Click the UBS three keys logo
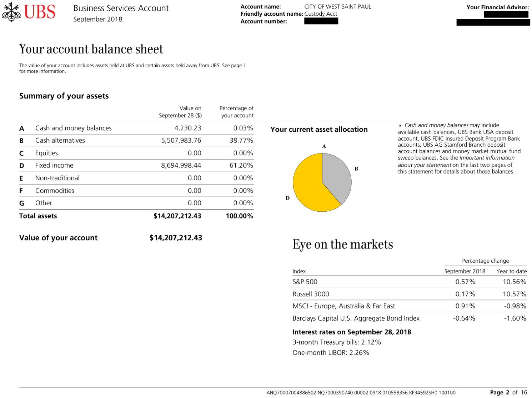 pos(11,12)
